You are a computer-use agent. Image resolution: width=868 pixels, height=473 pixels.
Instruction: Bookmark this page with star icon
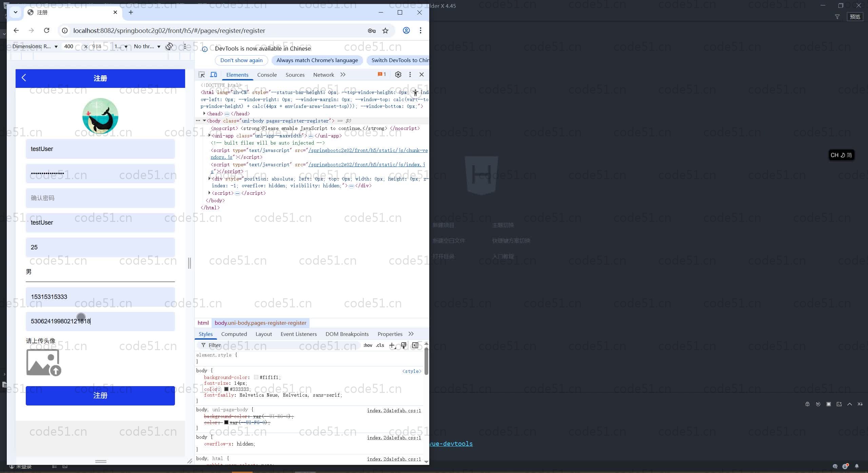[x=386, y=31]
